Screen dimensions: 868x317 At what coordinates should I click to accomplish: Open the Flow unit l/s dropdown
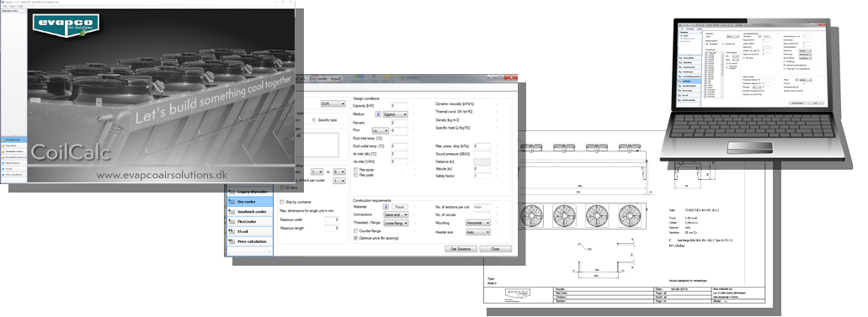tap(380, 130)
